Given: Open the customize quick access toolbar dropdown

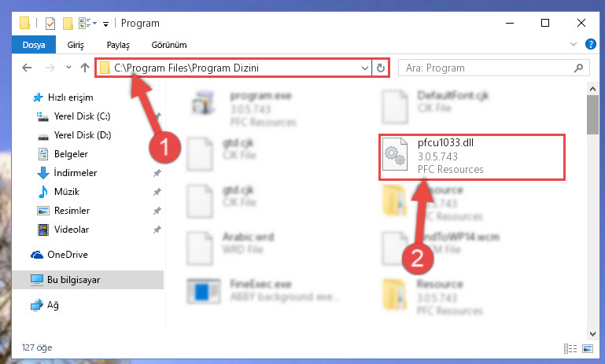Looking at the screenshot, I should point(105,24).
